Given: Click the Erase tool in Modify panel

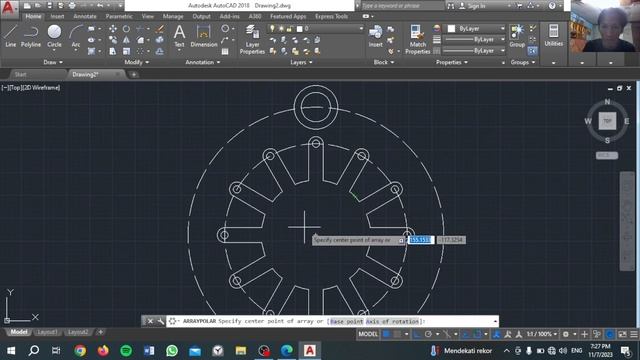Looking at the screenshot, I should [160, 29].
